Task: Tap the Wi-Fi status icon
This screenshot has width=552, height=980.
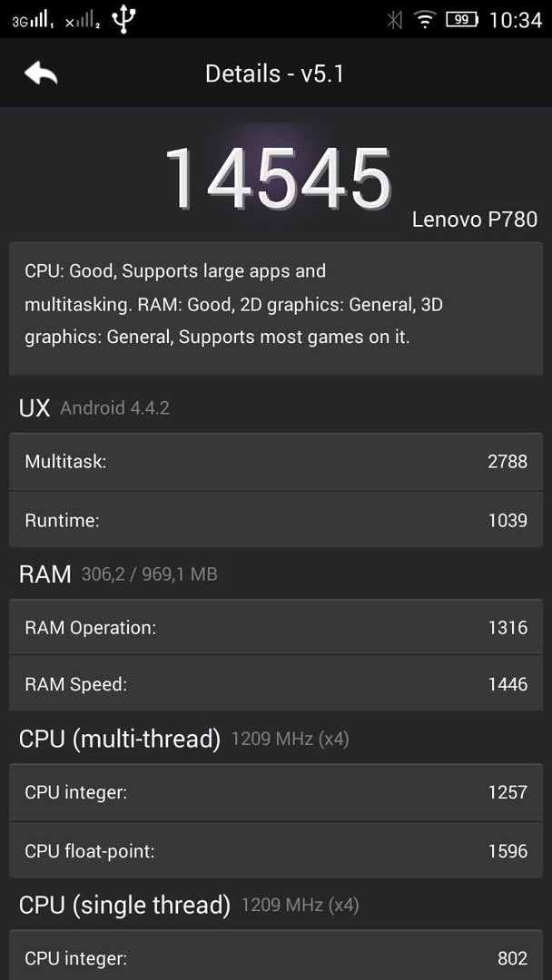Action: point(425,20)
